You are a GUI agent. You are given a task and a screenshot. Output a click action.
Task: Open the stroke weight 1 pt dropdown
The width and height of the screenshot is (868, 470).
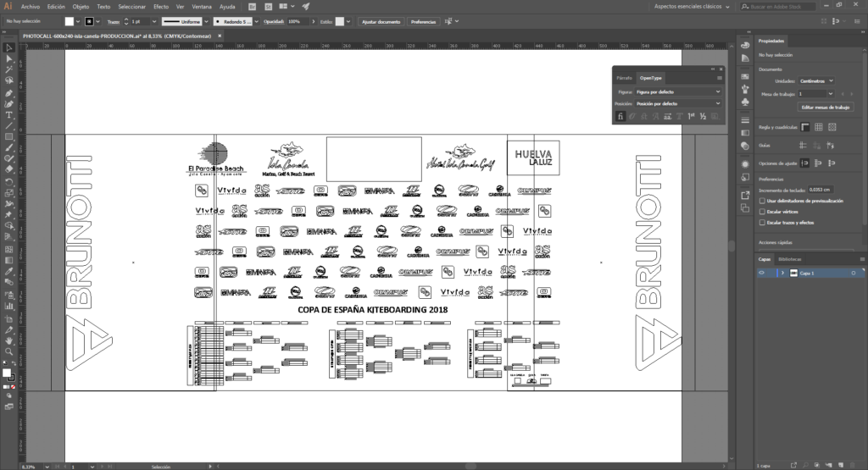tap(154, 21)
